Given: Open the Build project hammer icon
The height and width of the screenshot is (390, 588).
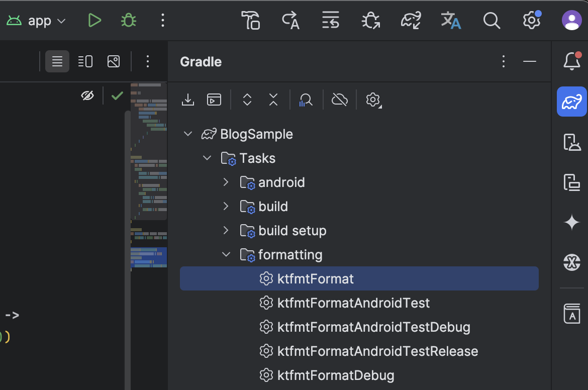Looking at the screenshot, I should pos(251,21).
